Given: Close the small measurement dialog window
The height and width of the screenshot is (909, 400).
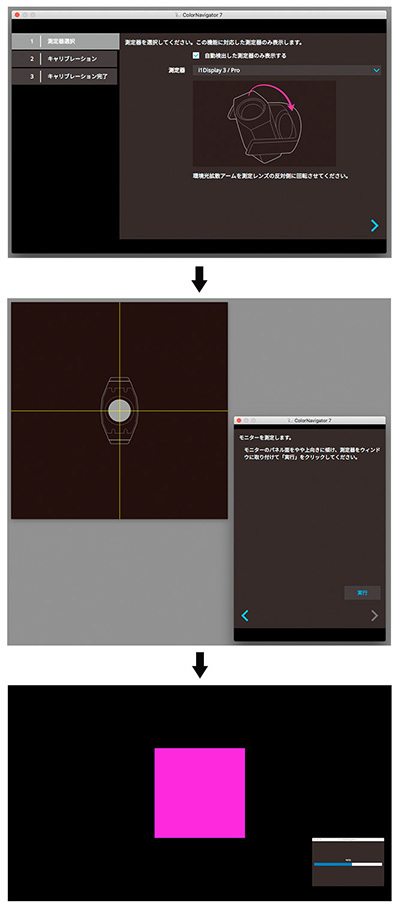Looking at the screenshot, I should point(239,420).
